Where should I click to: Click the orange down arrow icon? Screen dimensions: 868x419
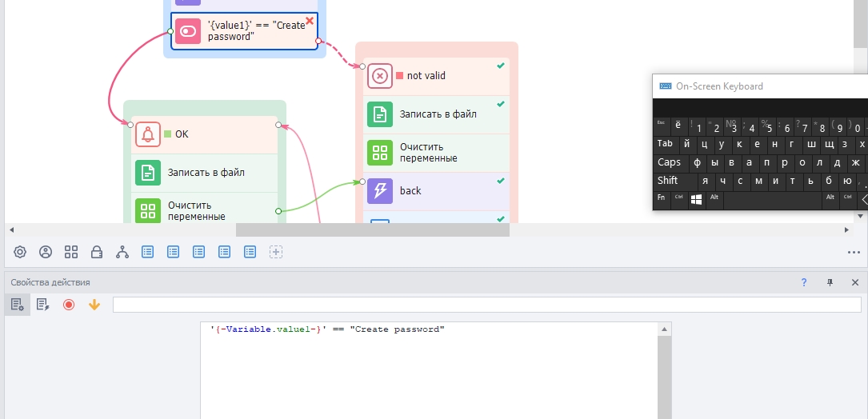point(94,305)
